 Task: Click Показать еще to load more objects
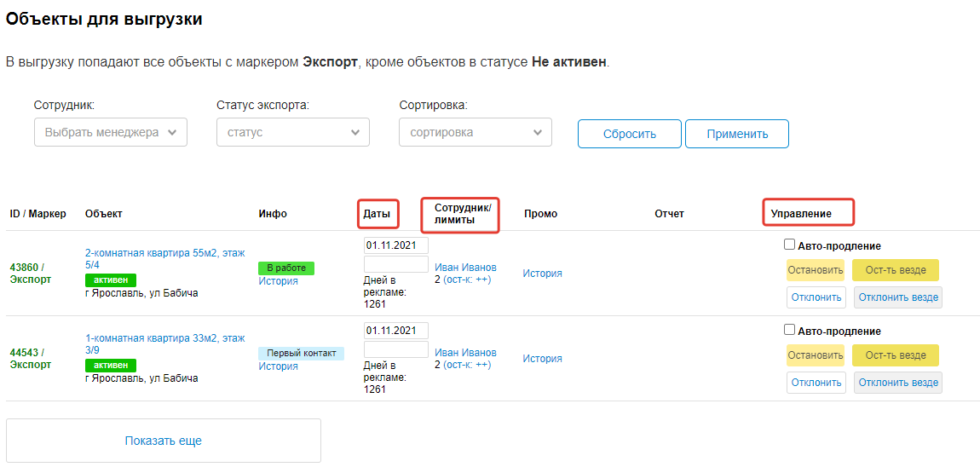[x=164, y=441]
